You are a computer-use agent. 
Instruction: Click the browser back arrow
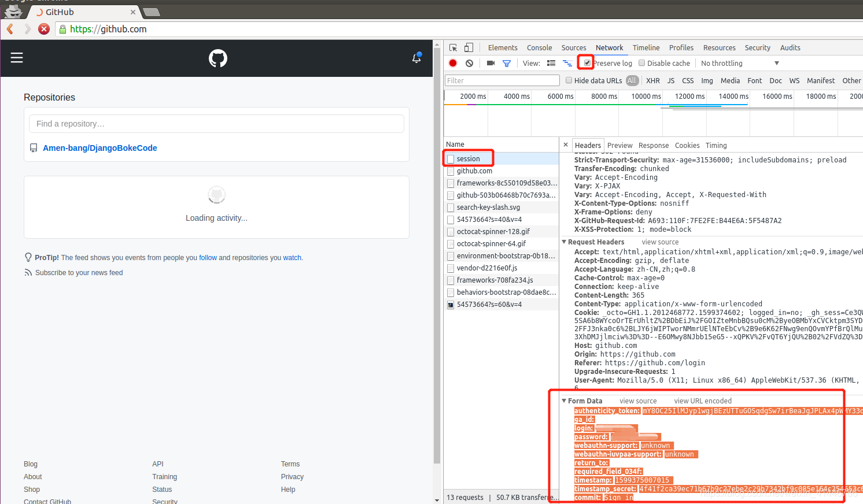10,29
